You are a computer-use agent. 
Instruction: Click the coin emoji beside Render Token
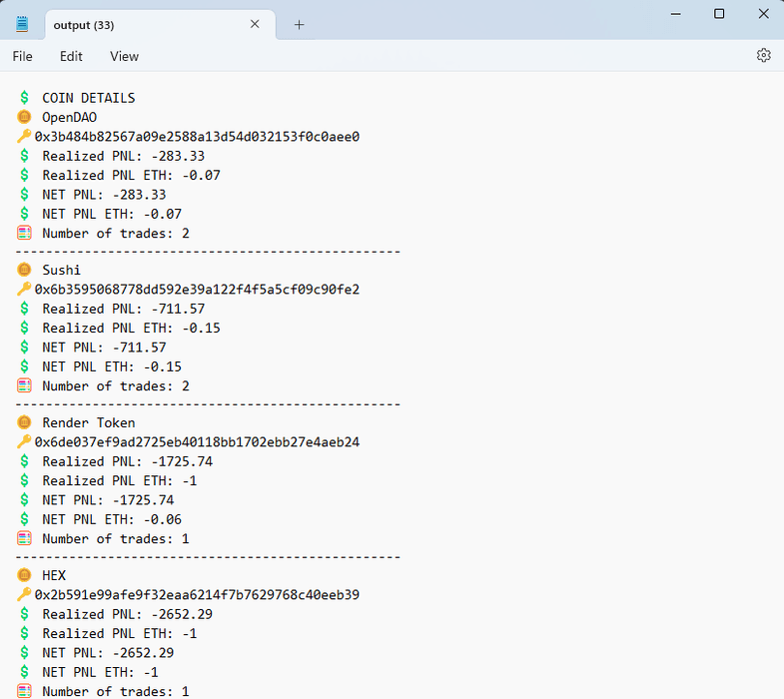click(24, 422)
